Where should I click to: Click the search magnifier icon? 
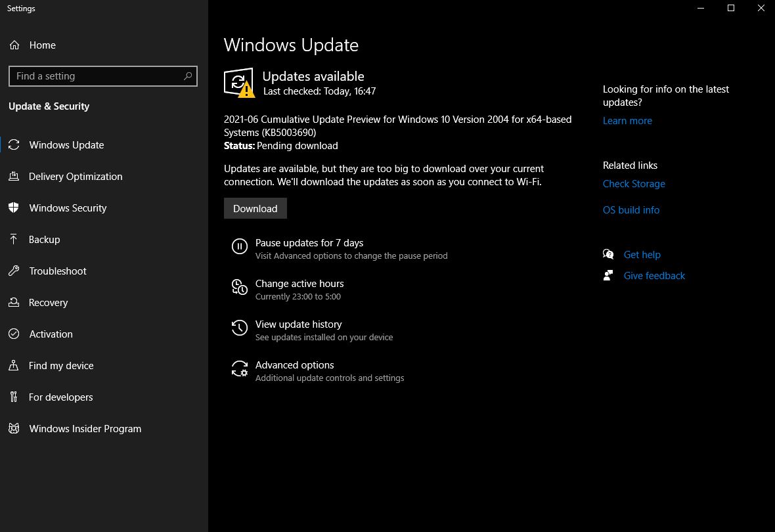(x=188, y=76)
